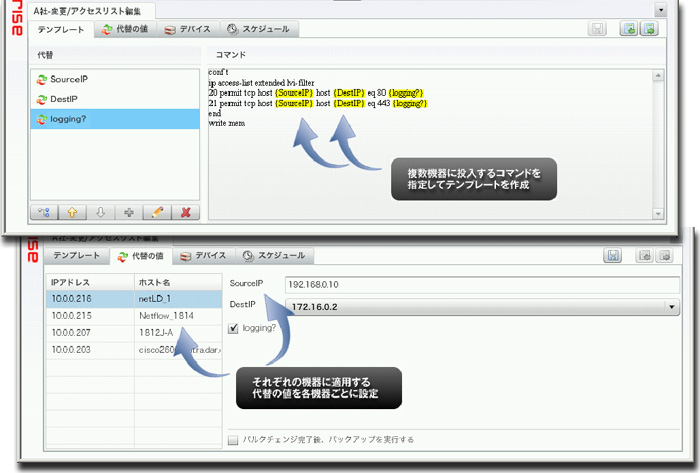Select row 10.0.0.207

(134, 333)
